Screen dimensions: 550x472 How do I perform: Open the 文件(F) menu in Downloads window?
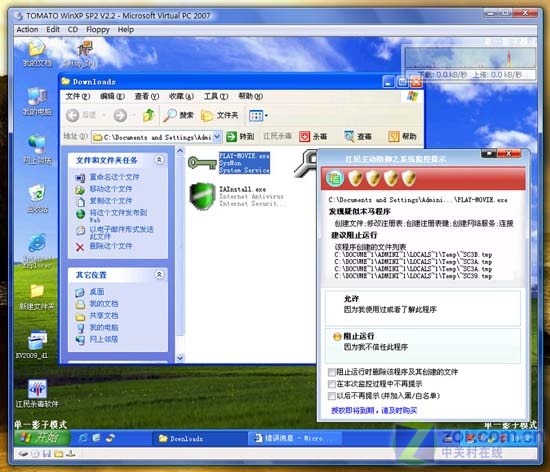[78, 96]
